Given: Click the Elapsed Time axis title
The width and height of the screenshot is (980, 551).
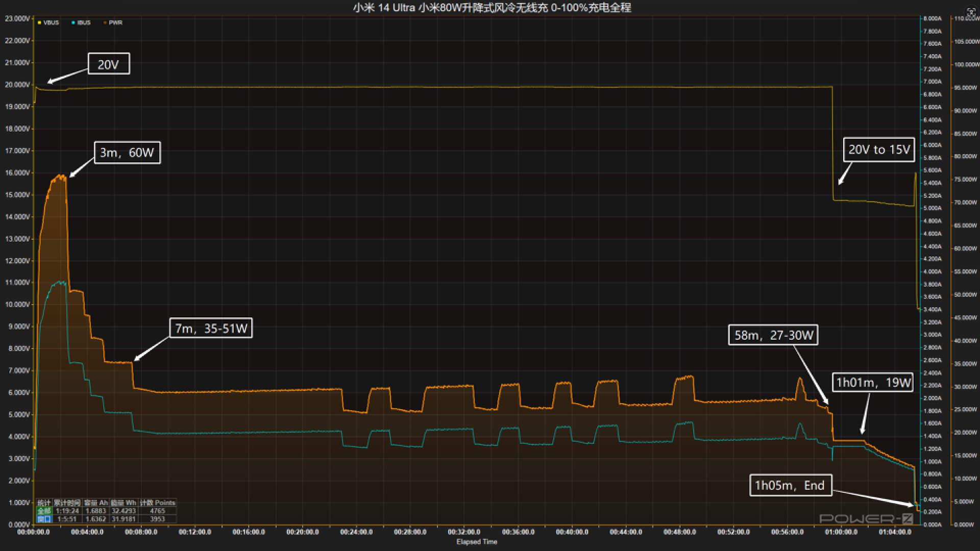Looking at the screenshot, I should pos(477,542).
